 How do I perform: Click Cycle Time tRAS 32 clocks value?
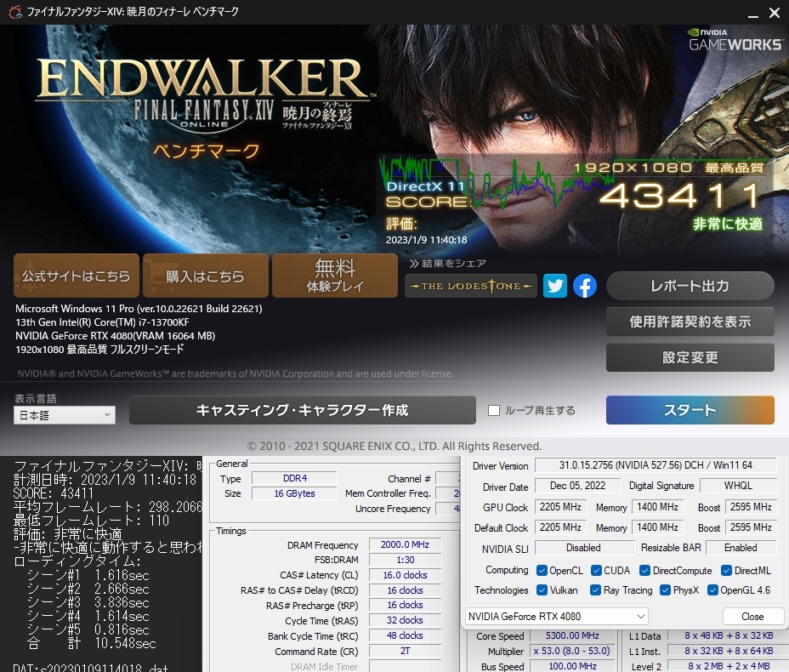tap(405, 620)
